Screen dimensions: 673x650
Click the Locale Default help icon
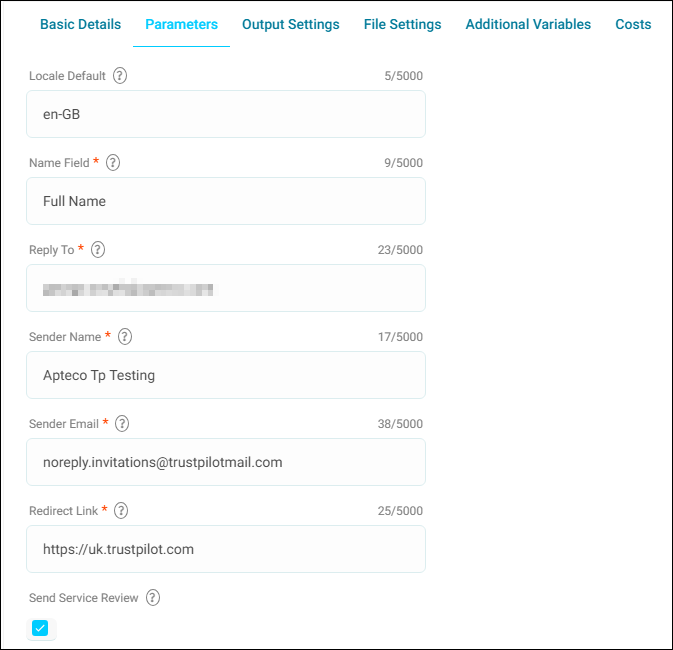(x=120, y=76)
